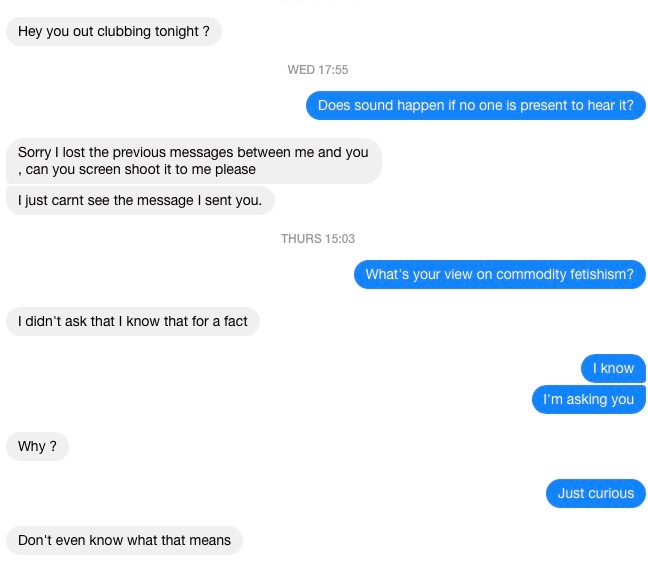Click the 'Sorry I lost the previous messages' bubble
This screenshot has height=565, width=648.
[x=193, y=161]
